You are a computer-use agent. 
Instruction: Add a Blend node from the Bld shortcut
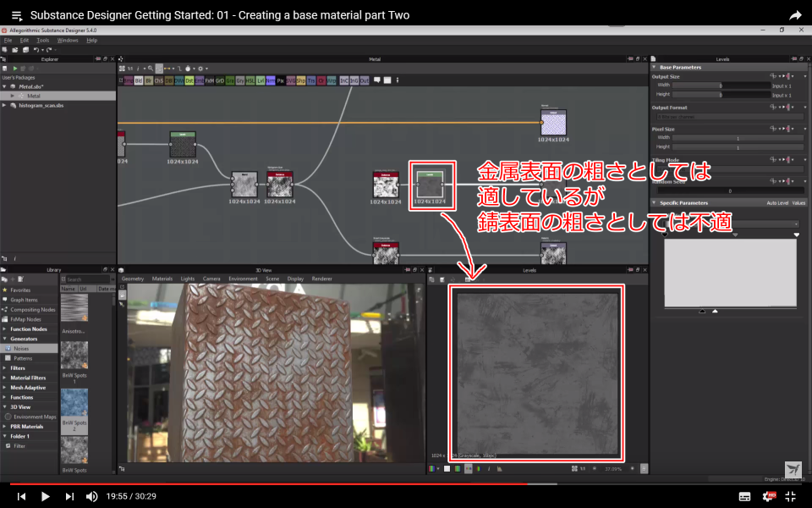click(x=139, y=81)
